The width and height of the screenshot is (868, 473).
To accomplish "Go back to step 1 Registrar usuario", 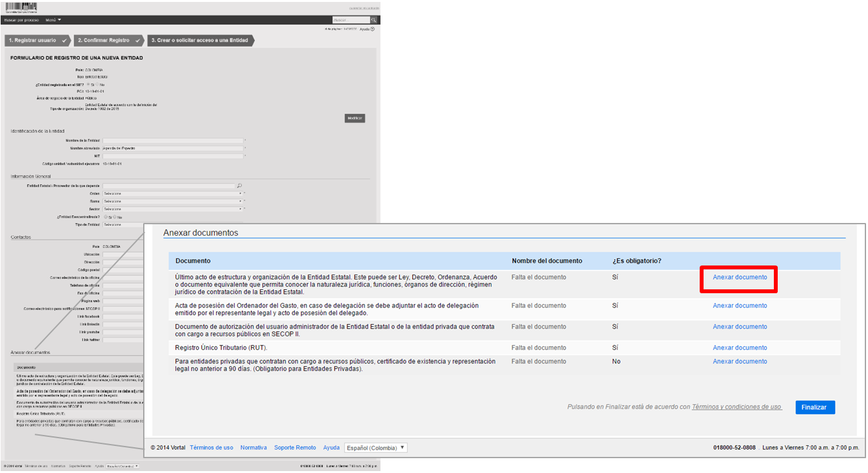I will (x=37, y=40).
